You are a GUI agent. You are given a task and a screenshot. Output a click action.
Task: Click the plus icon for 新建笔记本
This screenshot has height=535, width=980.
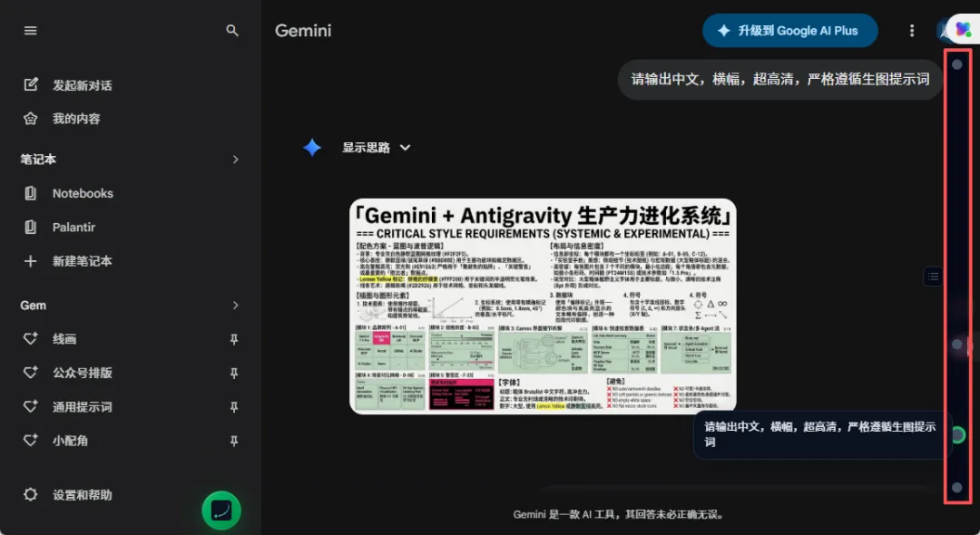(30, 261)
